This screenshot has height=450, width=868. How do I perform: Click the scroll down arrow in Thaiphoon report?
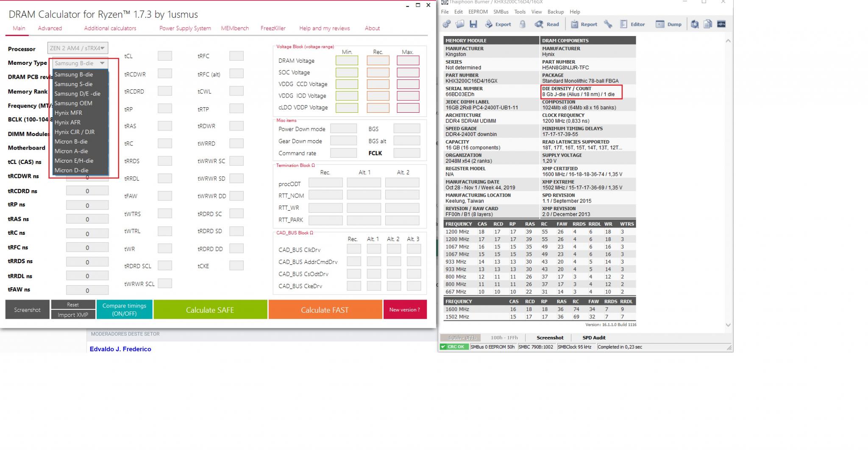(728, 325)
